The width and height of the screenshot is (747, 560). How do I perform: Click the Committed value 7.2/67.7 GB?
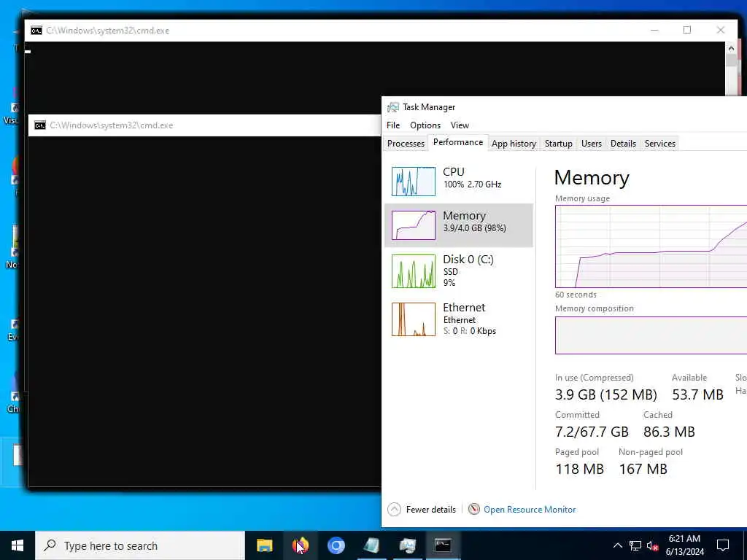pyautogui.click(x=592, y=432)
